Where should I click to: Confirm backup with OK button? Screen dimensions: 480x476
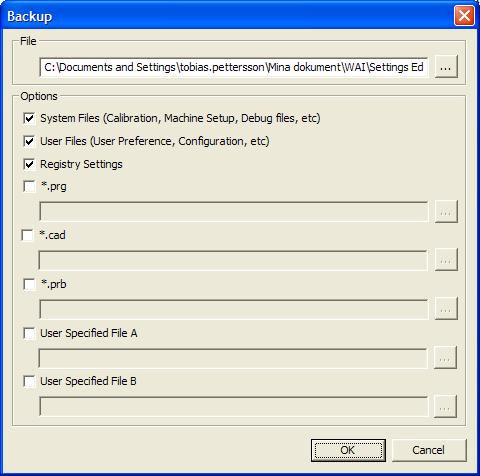[x=348, y=450]
